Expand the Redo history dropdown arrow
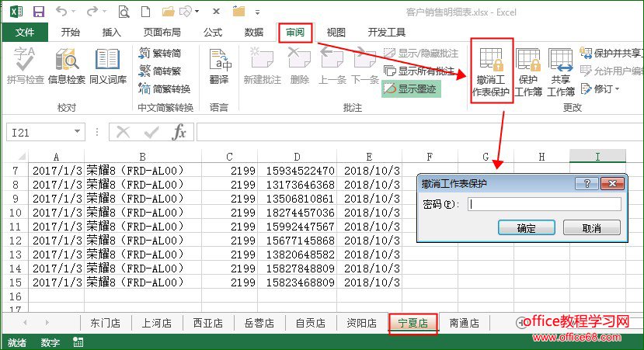This screenshot has height=350, width=644. point(104,12)
